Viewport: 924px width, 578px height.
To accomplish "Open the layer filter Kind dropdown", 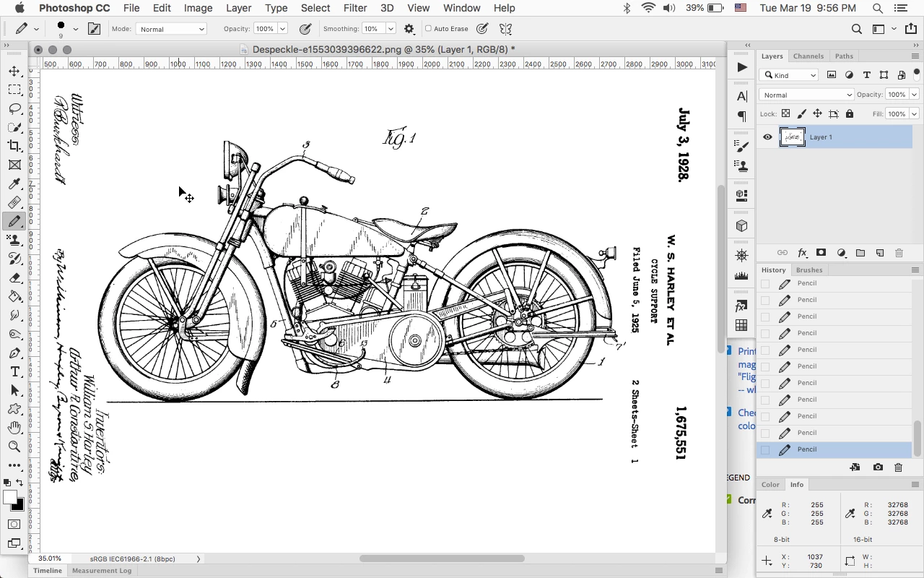I will coord(790,75).
